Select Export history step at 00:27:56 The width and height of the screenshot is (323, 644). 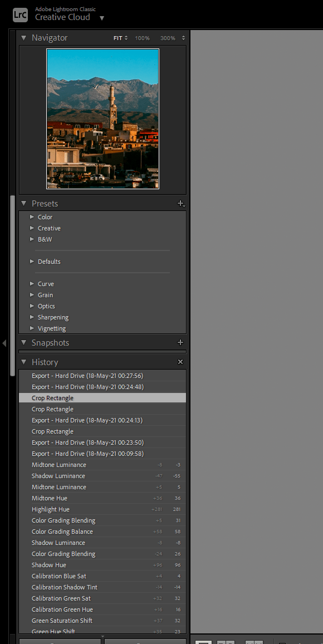(102, 375)
